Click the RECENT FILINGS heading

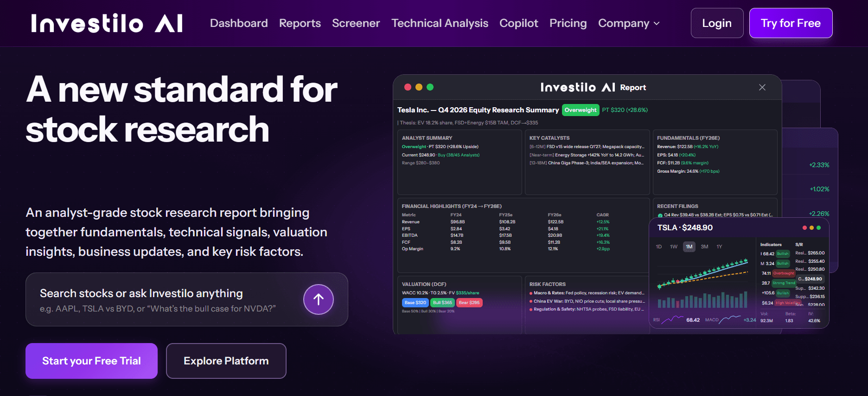[x=677, y=206]
